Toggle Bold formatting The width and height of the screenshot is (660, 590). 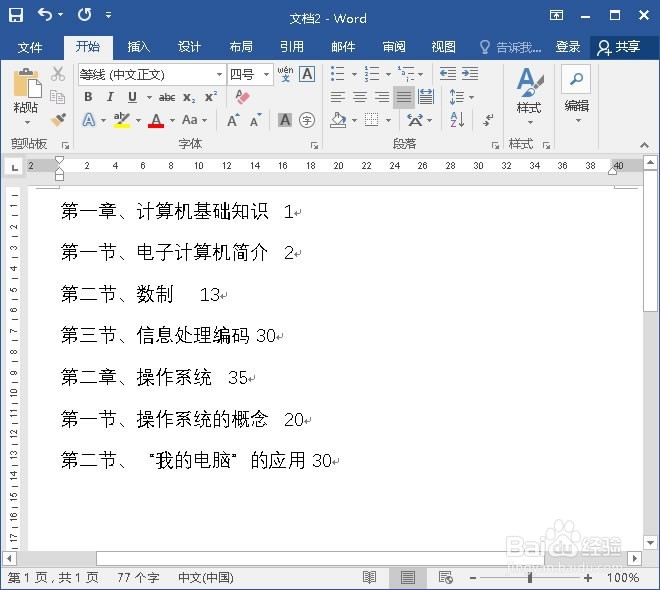point(88,97)
